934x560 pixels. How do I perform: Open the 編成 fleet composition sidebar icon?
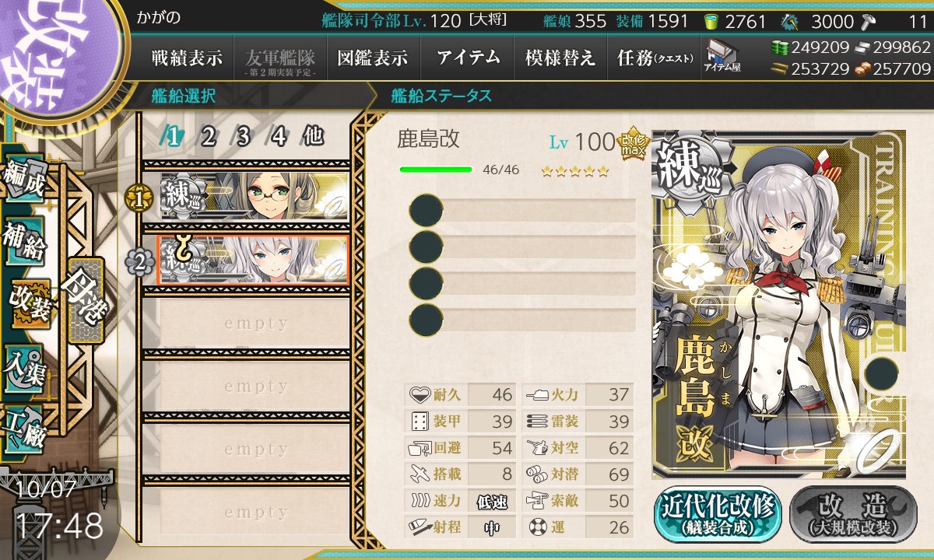tap(23, 181)
